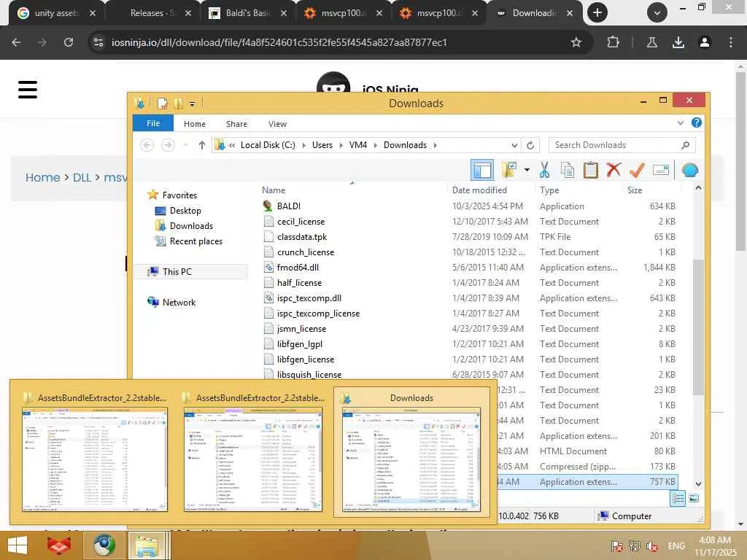Image resolution: width=747 pixels, height=560 pixels.
Task: Refresh the Downloads folder view
Action: (530, 145)
